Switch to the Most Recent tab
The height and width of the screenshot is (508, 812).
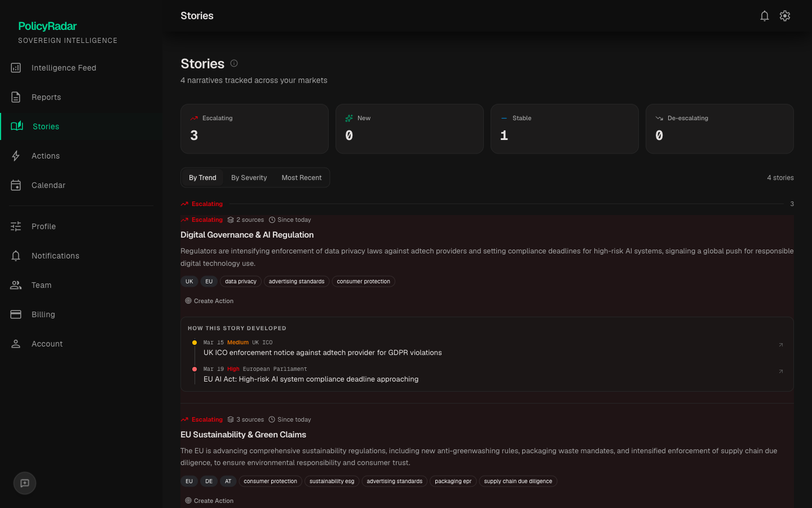(302, 177)
